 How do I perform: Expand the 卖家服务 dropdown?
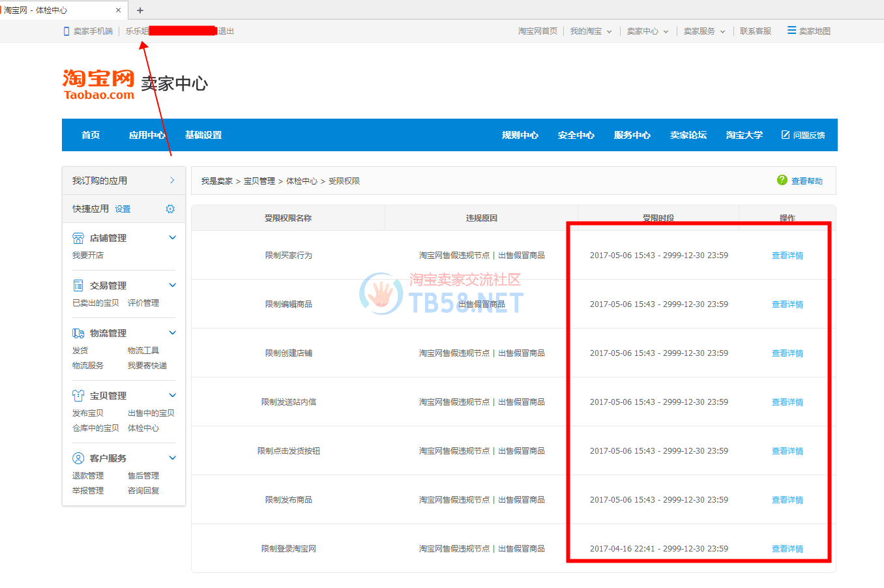click(723, 31)
